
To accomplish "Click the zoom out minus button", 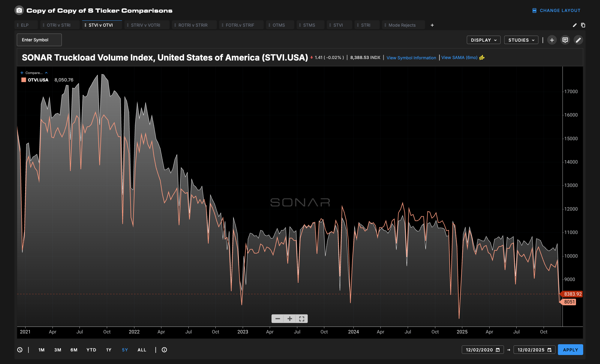I will click(x=277, y=319).
